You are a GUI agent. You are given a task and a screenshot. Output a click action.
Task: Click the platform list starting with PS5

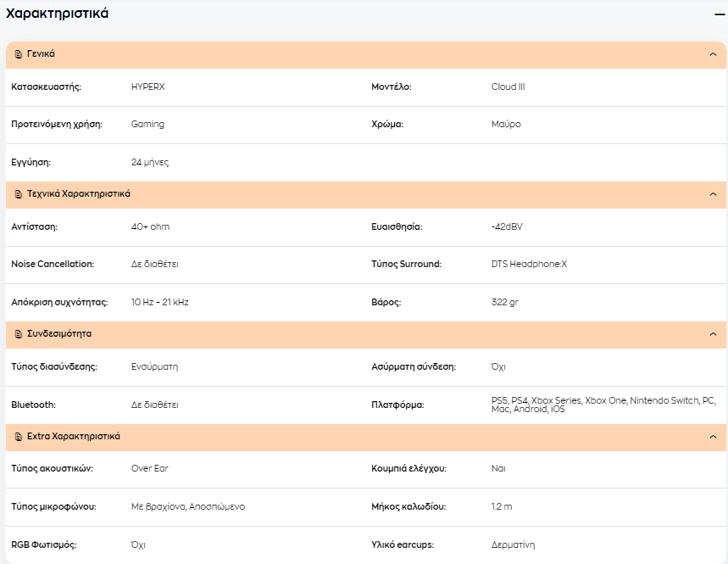(x=603, y=405)
